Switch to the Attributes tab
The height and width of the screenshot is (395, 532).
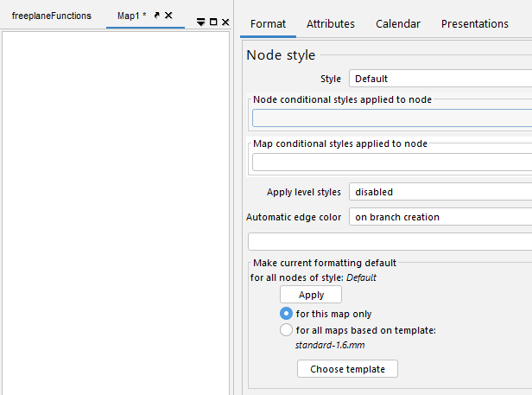(331, 24)
